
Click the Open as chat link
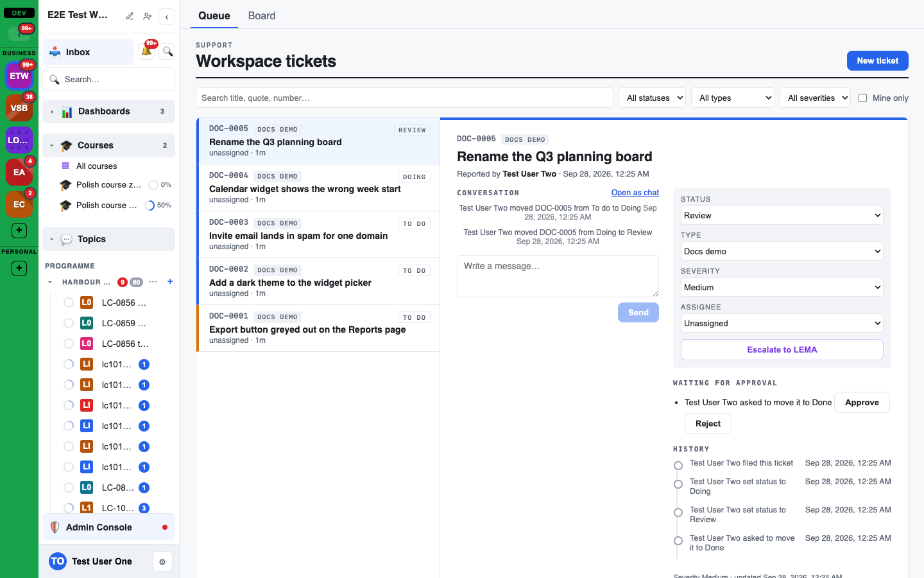[x=635, y=193]
